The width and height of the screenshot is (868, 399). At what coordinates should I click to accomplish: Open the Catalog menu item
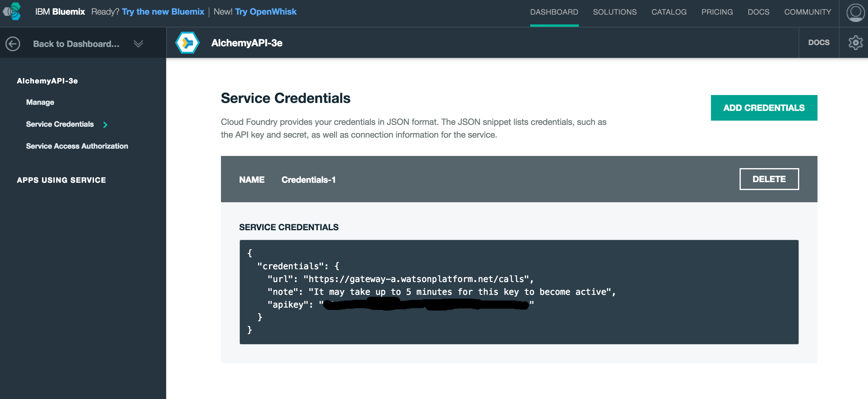point(669,12)
